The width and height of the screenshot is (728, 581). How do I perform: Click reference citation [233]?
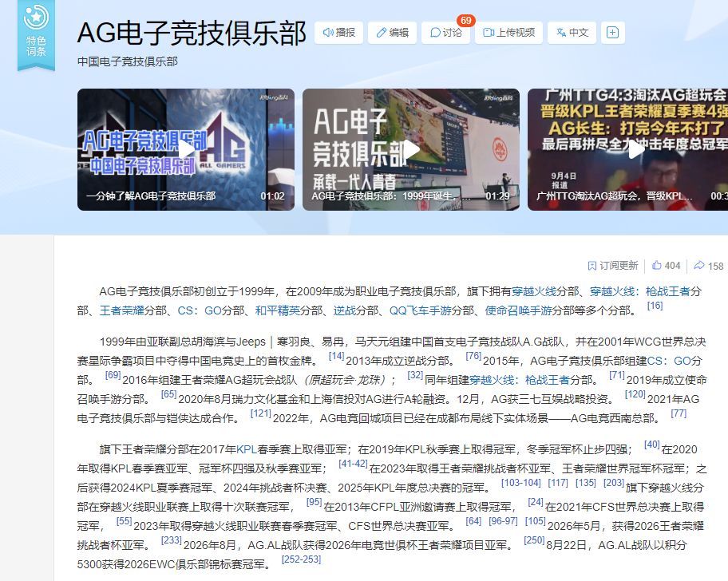pos(172,540)
